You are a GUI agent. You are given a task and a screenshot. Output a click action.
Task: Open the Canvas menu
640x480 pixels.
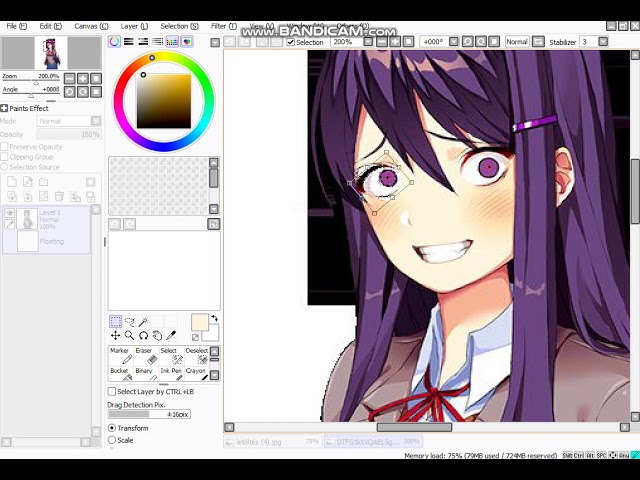coord(91,26)
